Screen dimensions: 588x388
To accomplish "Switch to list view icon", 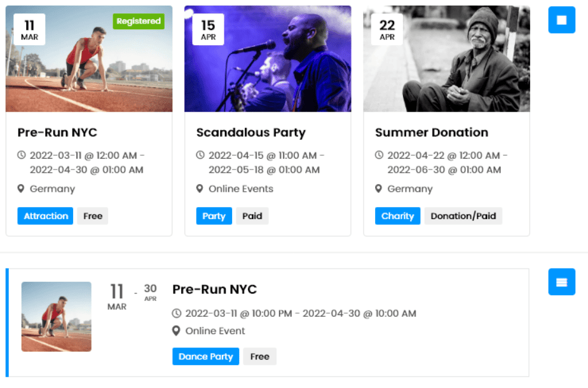I will tap(561, 282).
